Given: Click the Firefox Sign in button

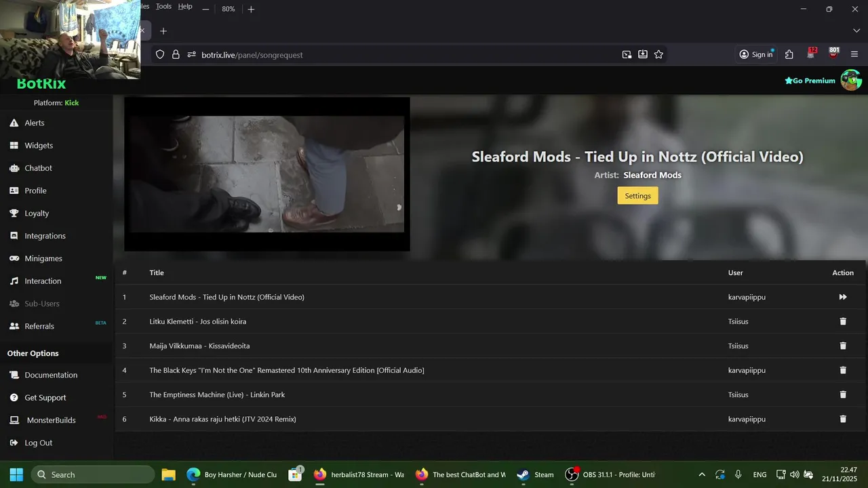Looking at the screenshot, I should pos(756,55).
